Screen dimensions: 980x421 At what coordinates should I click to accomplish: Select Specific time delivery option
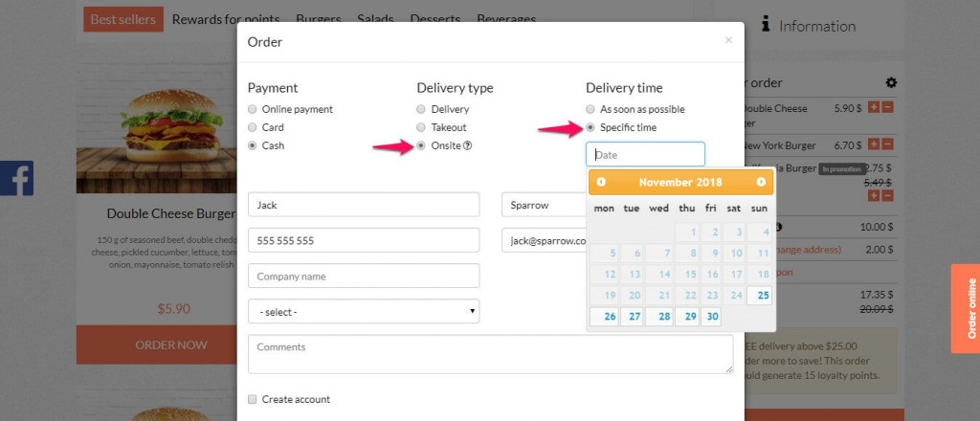pos(590,127)
